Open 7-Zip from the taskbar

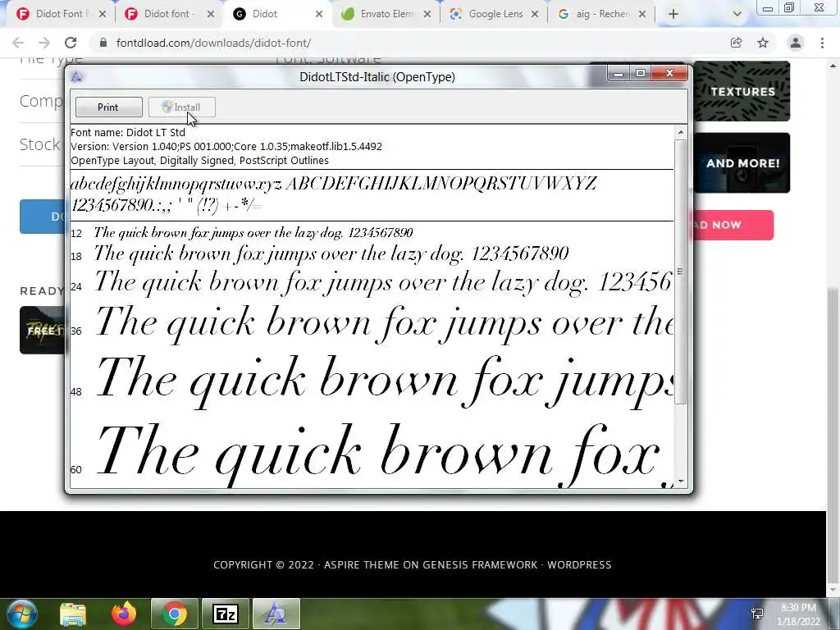pos(226,614)
